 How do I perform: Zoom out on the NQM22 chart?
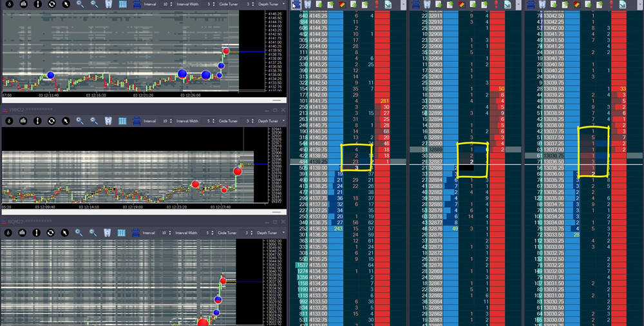tap(93, 233)
